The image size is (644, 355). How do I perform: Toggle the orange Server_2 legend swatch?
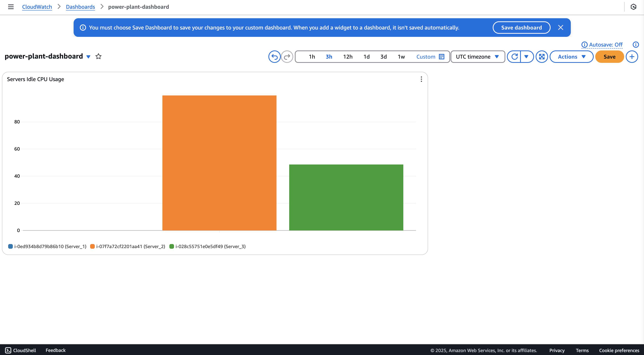(92, 246)
